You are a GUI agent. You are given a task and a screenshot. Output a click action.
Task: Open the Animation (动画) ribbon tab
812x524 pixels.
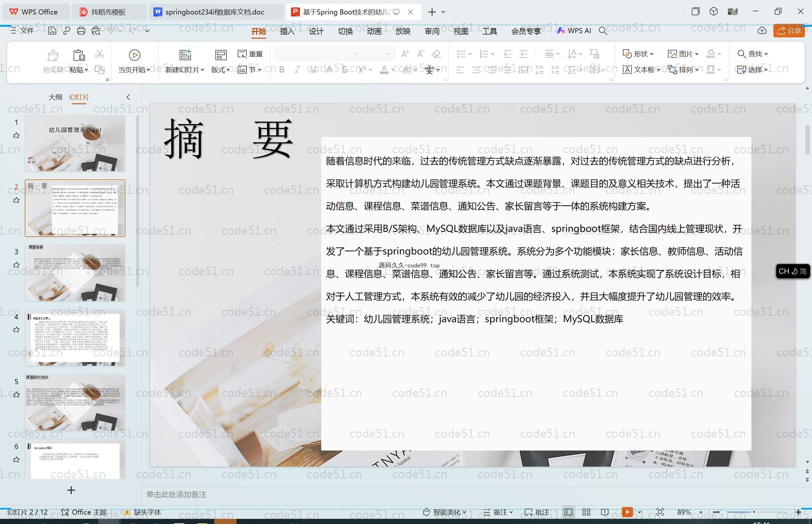[x=374, y=31]
